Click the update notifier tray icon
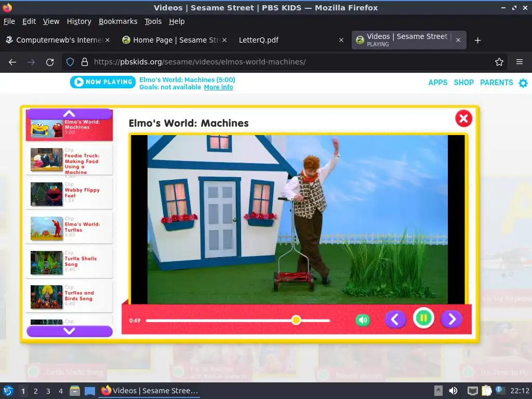This screenshot has height=399, width=532. (500, 390)
